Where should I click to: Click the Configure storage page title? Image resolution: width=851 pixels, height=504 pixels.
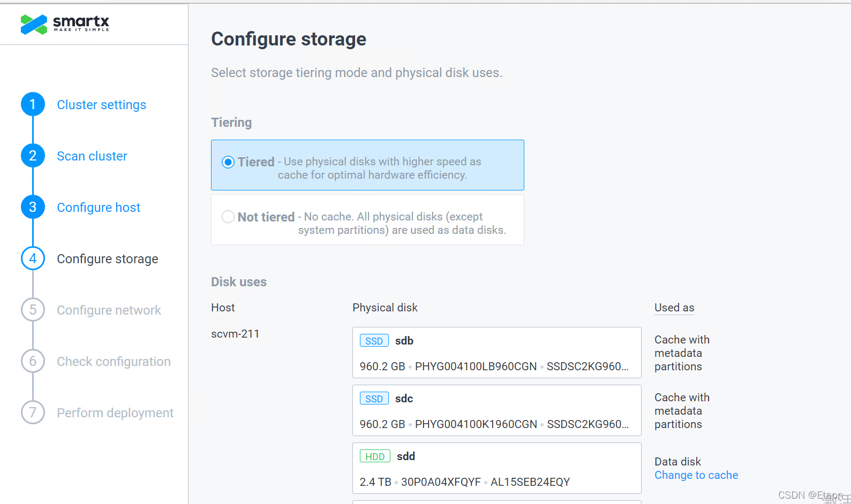click(x=289, y=39)
